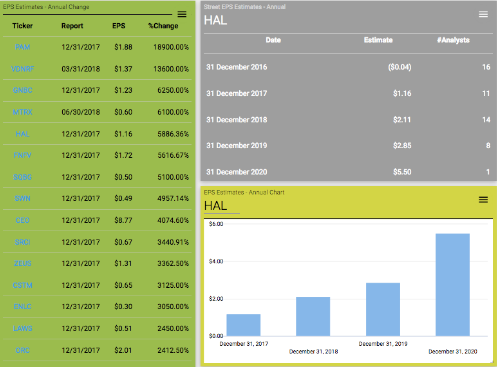Select the 31 December 2020 row date

click(237, 172)
